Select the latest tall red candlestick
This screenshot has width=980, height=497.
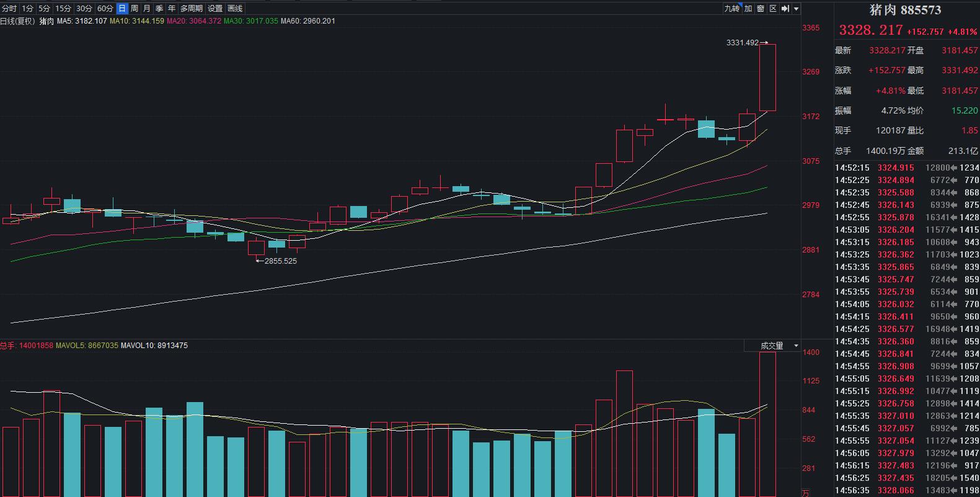(x=767, y=78)
